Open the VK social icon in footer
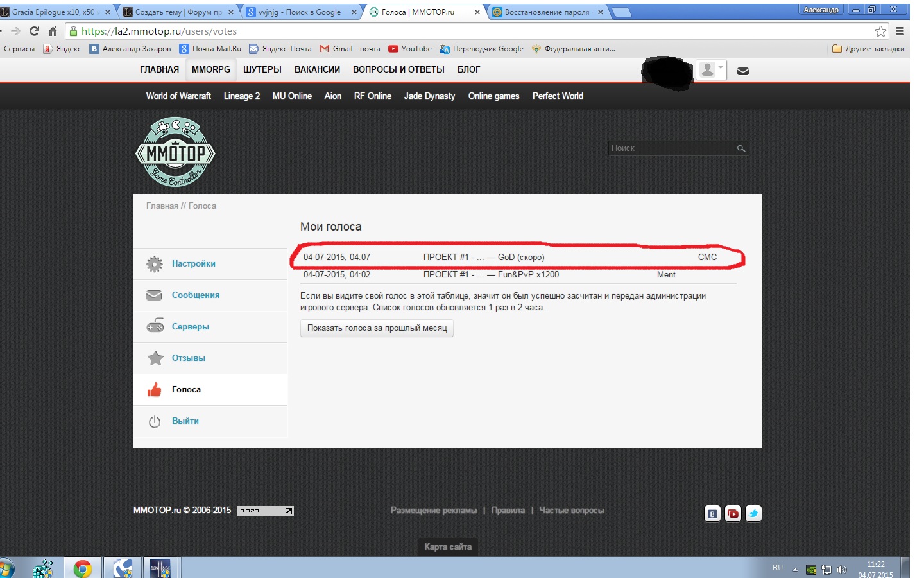The width and height of the screenshot is (924, 578). click(712, 514)
